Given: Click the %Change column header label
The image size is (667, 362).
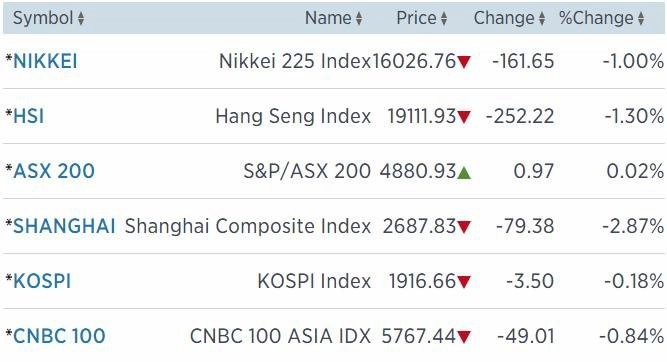Looking at the screenshot, I should coord(596,18).
